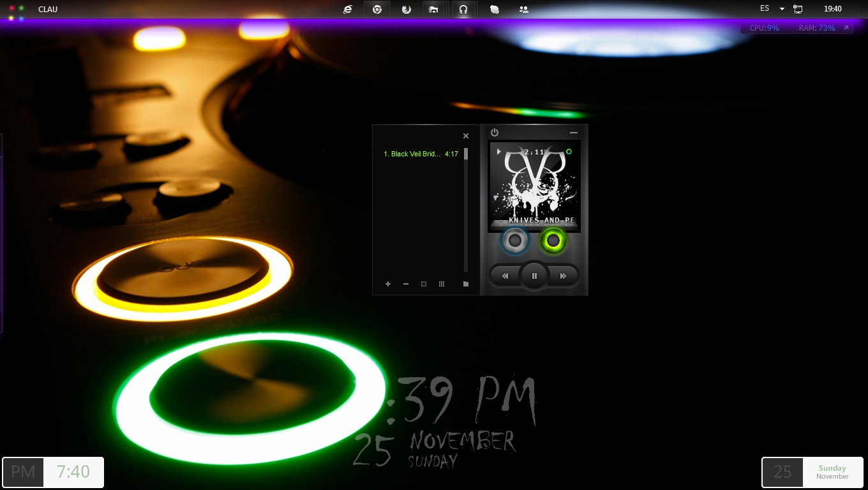Click the Sunday November date widget text
Image resolution: width=868 pixels, height=490 pixels.
832,472
